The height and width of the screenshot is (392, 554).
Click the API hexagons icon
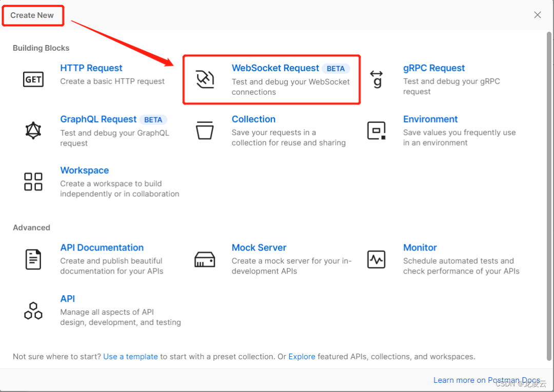(x=33, y=310)
